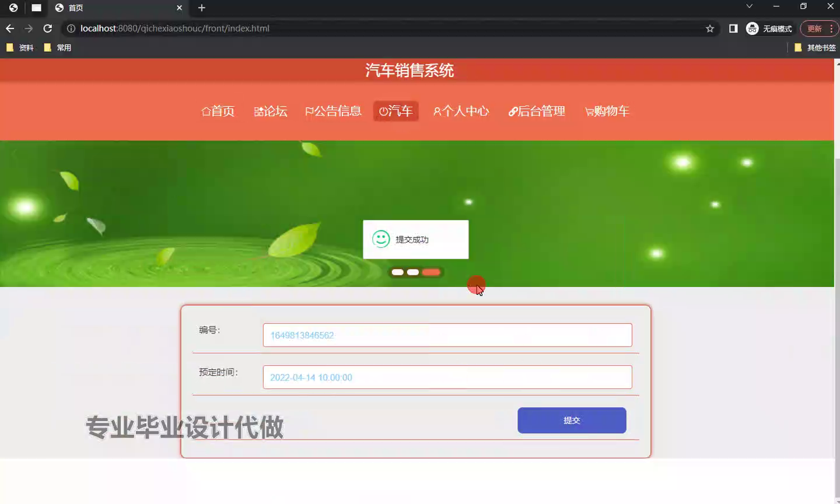Open 公告信息 in the navigation bar
This screenshot has height=504, width=840.
click(x=333, y=111)
